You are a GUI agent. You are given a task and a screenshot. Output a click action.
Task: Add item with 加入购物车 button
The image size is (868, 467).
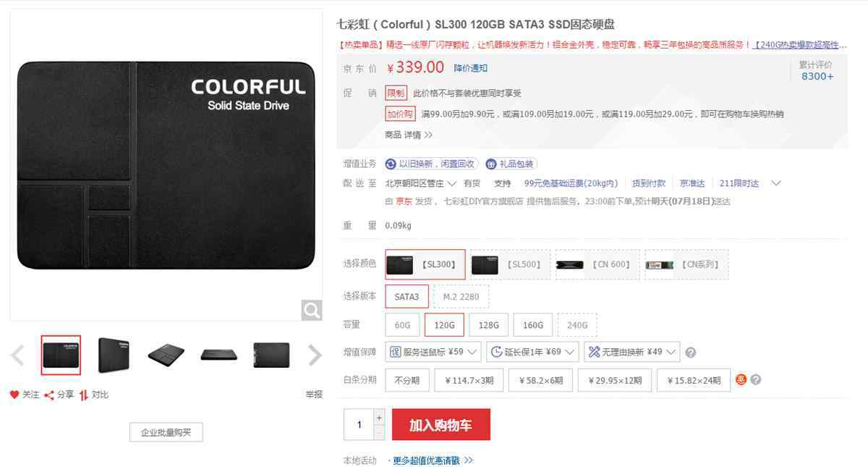click(x=441, y=425)
